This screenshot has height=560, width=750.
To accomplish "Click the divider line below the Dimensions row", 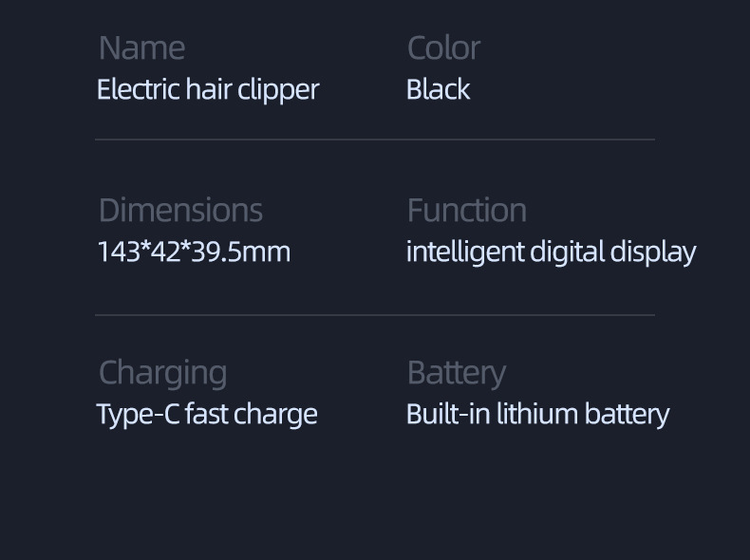I will pyautogui.click(x=375, y=314).
